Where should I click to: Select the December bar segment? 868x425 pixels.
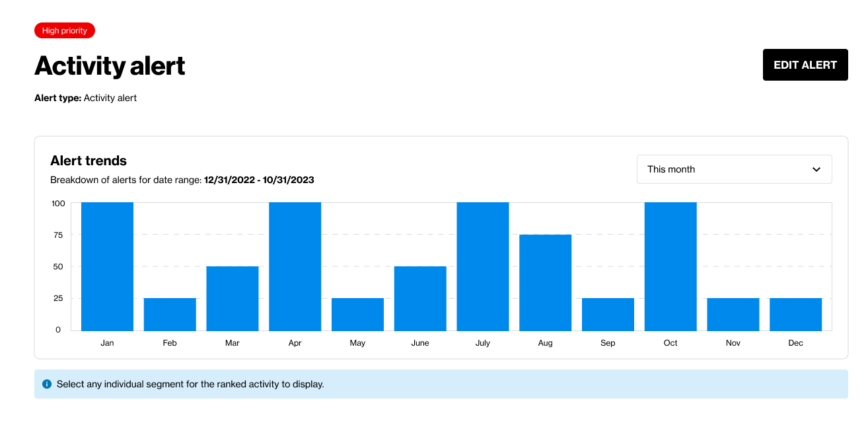point(795,314)
